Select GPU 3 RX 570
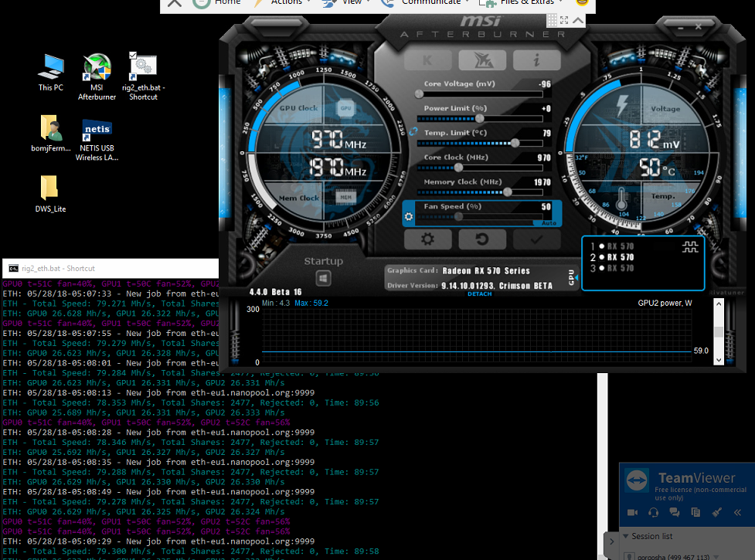The image size is (755, 560). [x=613, y=269]
